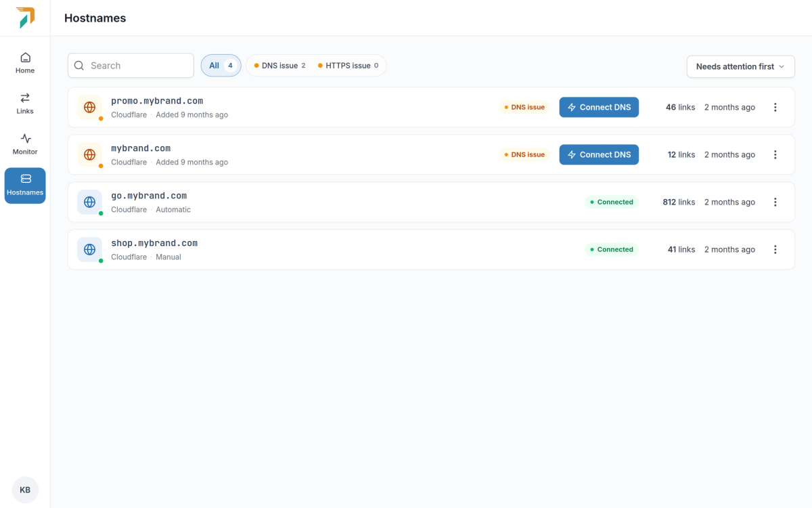Image resolution: width=812 pixels, height=508 pixels.
Task: Click '2 months ago' in the shop.mybrand.com row
Action: (x=729, y=249)
